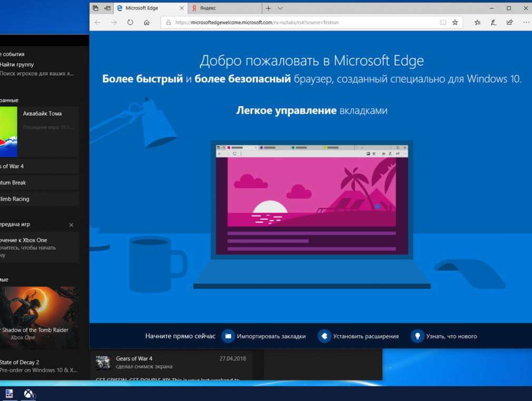Close the Microsoft Edge tab
The image size is (532, 401).
[x=182, y=8]
